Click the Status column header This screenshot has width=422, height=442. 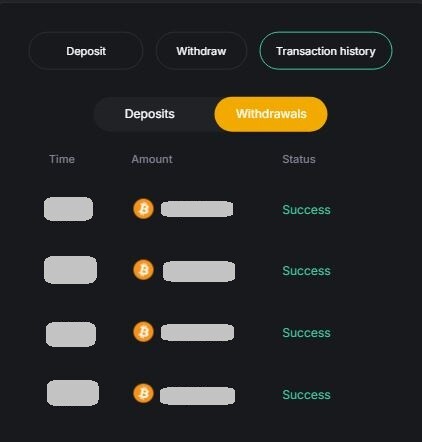coord(299,159)
